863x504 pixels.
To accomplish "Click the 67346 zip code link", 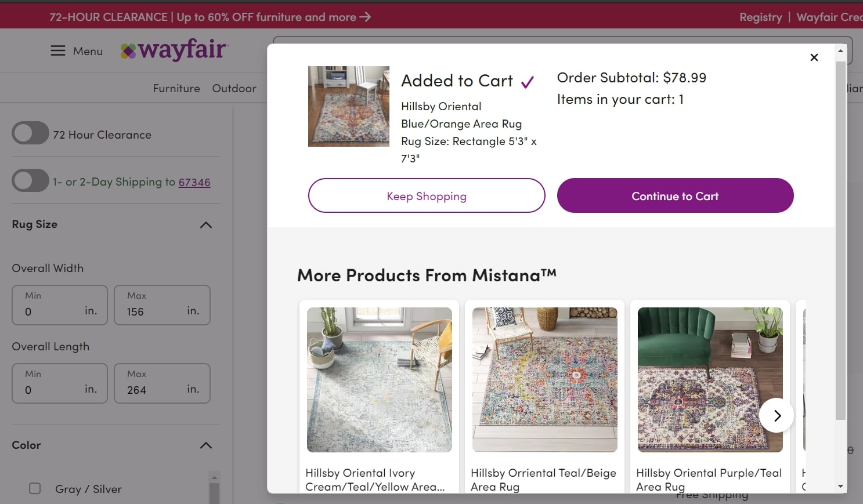I will point(194,183).
